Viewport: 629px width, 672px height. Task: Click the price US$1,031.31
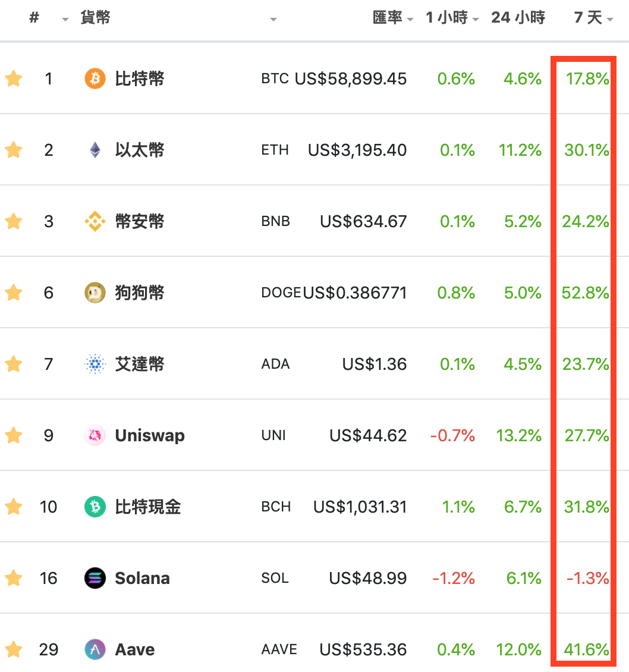(x=360, y=507)
